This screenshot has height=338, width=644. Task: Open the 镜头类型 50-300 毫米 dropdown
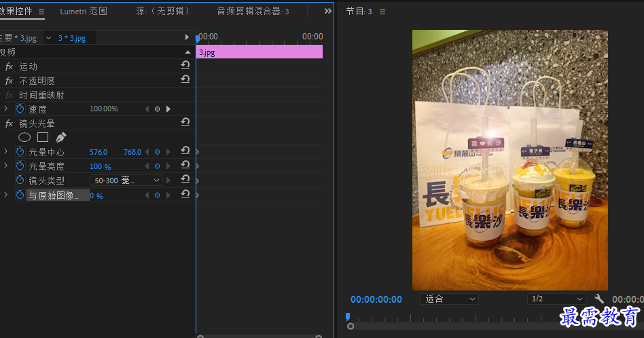pyautogui.click(x=126, y=181)
